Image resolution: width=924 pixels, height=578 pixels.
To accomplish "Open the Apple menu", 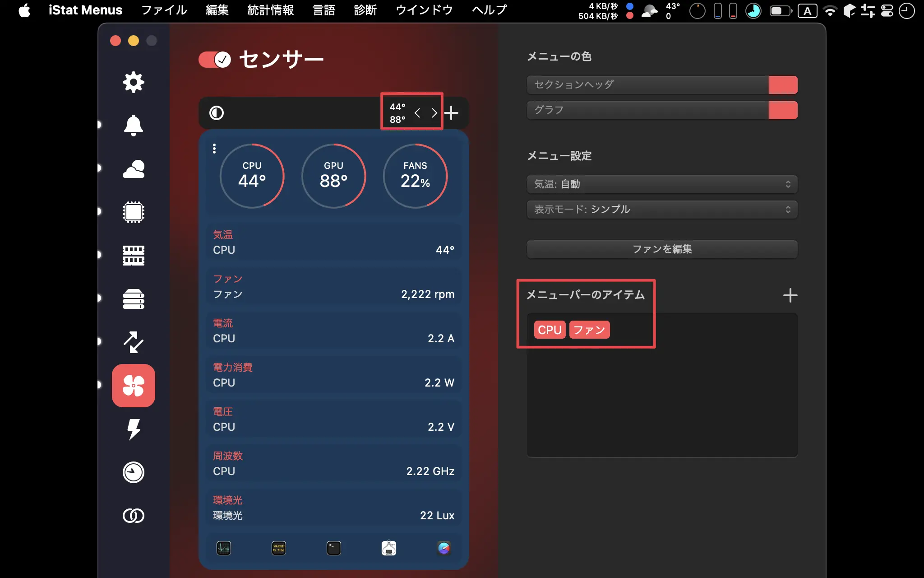I will point(24,10).
